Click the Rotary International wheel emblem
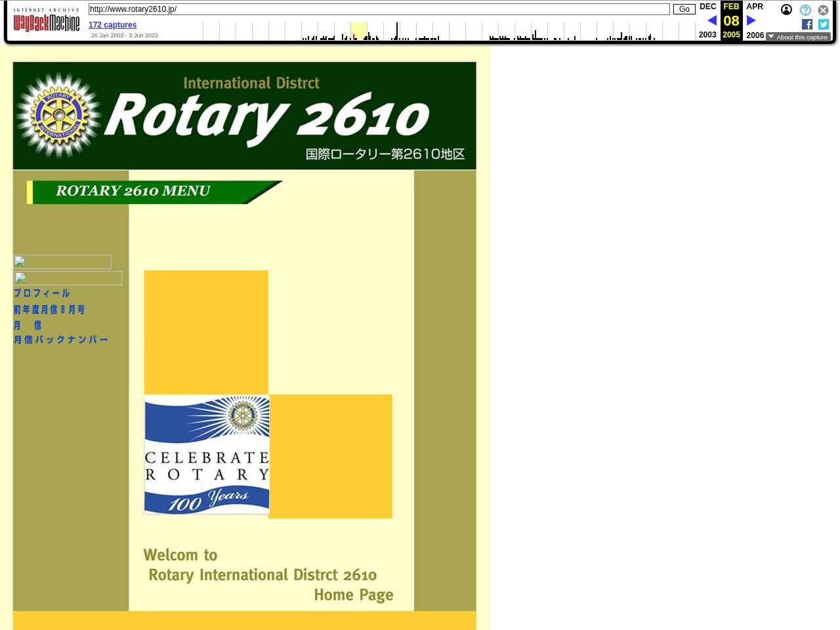Screen dimensions: 840x630 click(58, 116)
